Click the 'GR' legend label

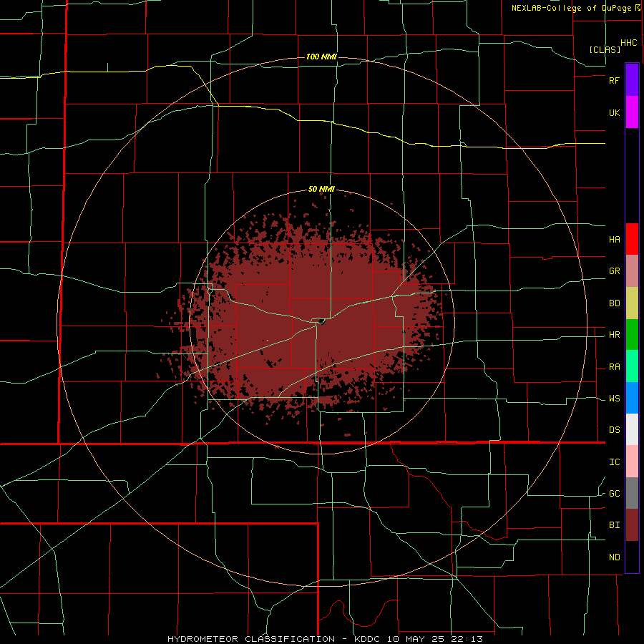[614, 271]
